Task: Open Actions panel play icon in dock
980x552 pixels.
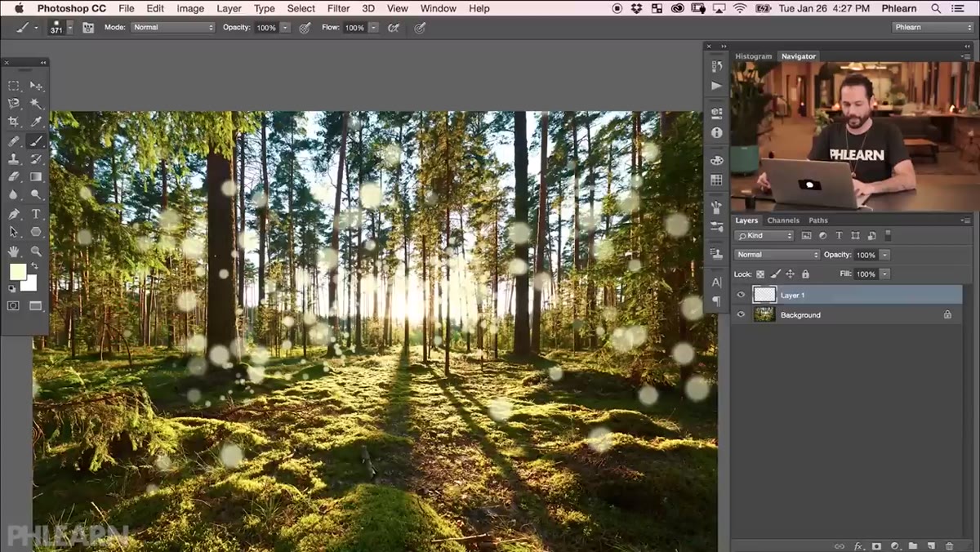Action: (716, 85)
